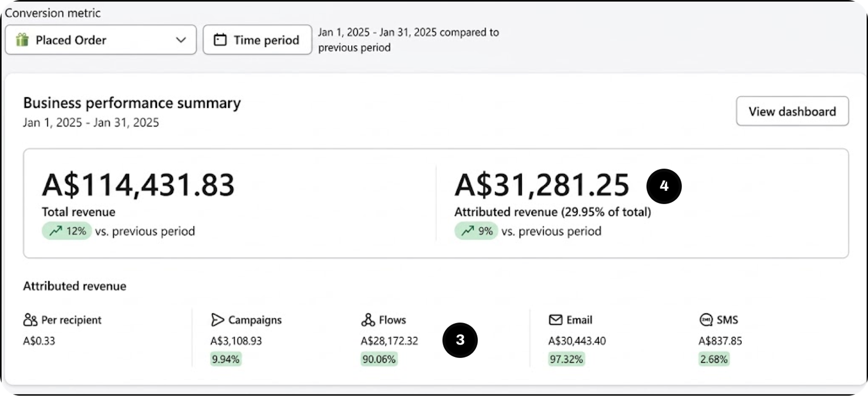The image size is (868, 396).
Task: Click the calendar icon on Time period
Action: (x=220, y=40)
